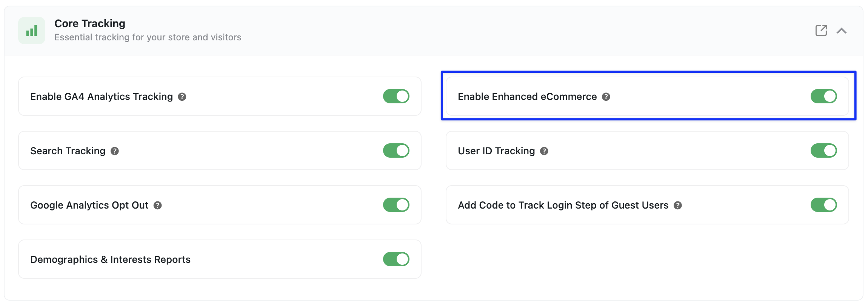The image size is (868, 304).
Task: Click the green bar chart Core Tracking icon
Action: pyautogui.click(x=32, y=31)
